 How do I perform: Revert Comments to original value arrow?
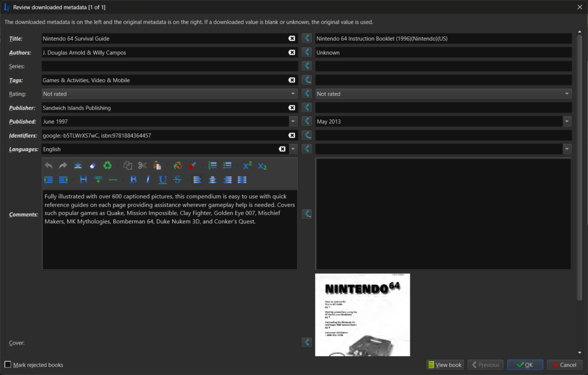coord(307,214)
